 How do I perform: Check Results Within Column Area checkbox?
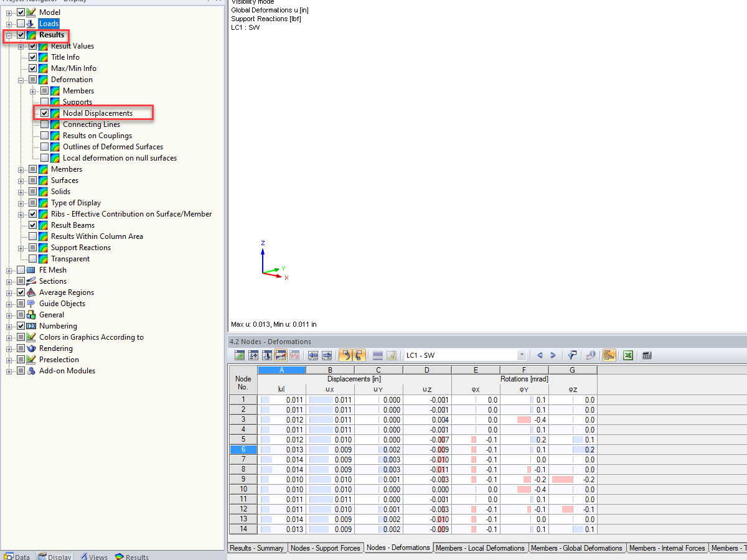tap(33, 236)
